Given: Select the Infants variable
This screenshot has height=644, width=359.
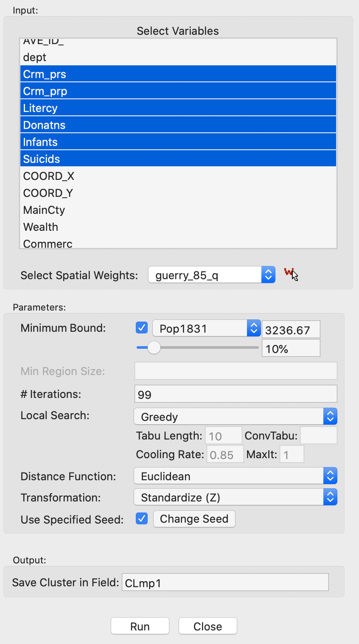Looking at the screenshot, I should pos(178,142).
